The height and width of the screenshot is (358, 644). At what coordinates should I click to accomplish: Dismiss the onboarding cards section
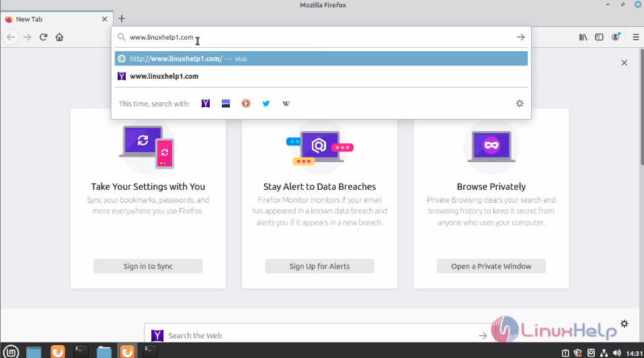point(625,63)
